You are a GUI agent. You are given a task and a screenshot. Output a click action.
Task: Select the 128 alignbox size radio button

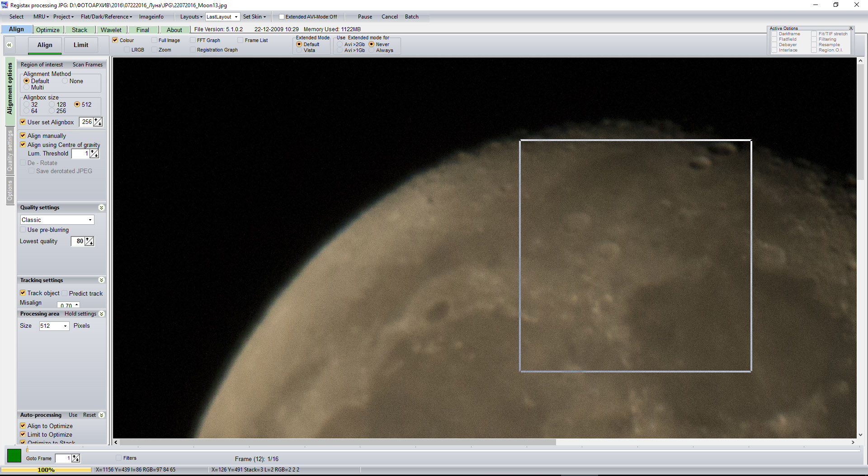[x=52, y=104]
